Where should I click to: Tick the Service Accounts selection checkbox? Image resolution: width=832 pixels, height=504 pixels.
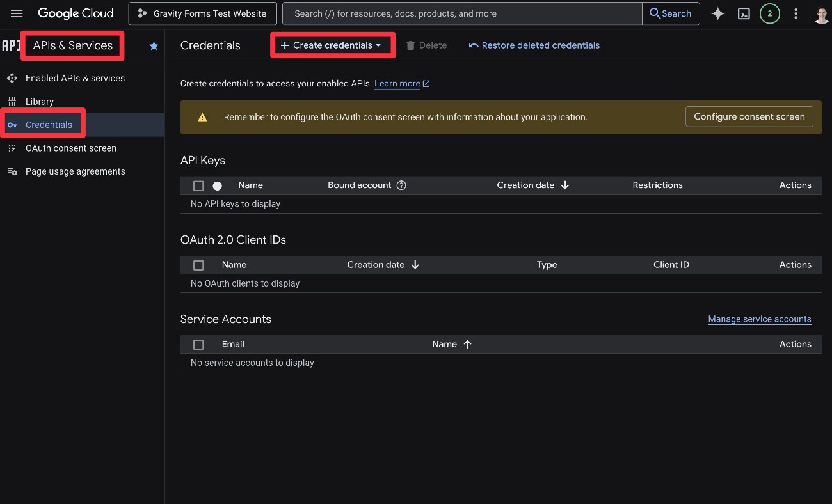(198, 344)
